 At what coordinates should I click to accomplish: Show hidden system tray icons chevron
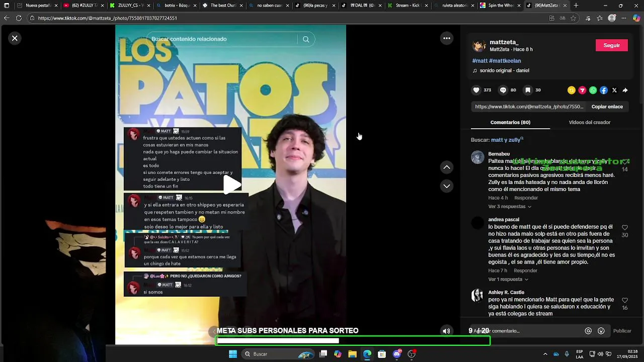pos(545,354)
